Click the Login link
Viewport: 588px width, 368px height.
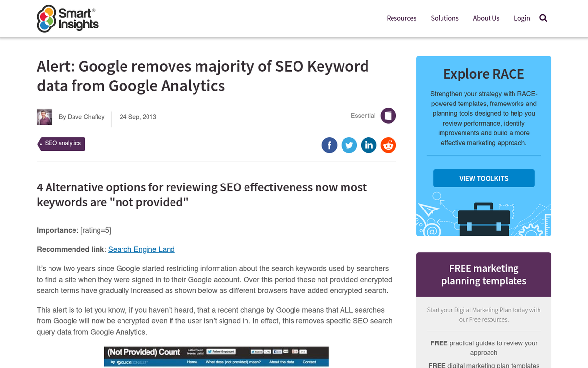(x=521, y=18)
